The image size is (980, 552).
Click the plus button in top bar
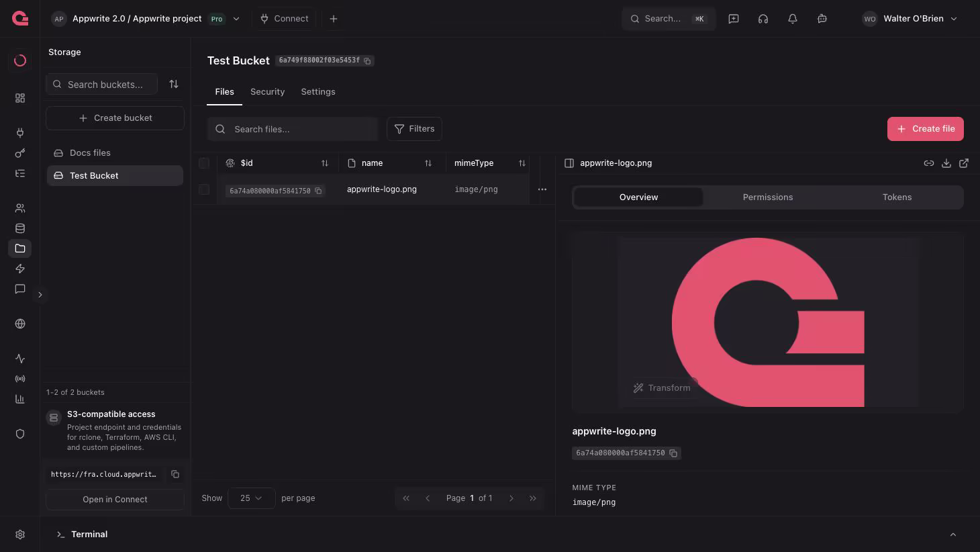[x=334, y=19]
